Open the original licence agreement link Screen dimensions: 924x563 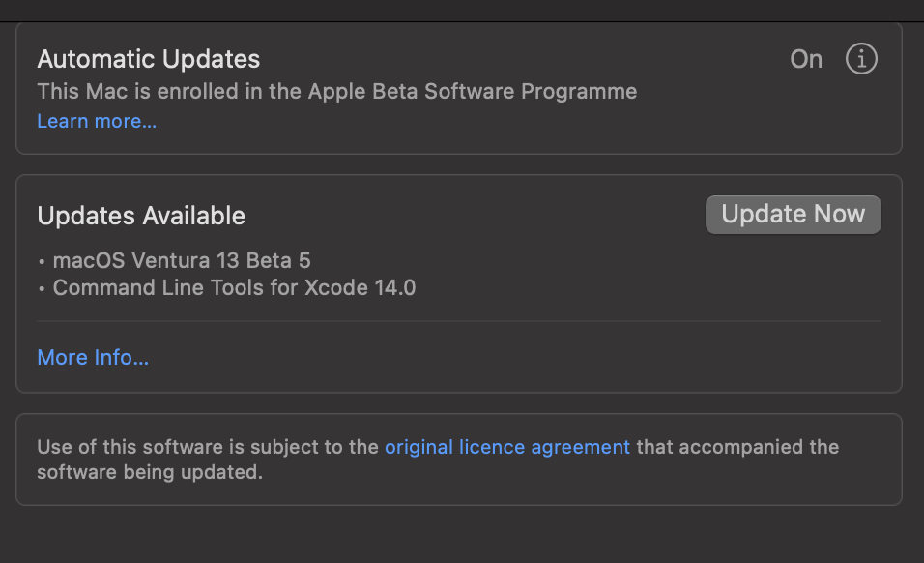coord(507,447)
